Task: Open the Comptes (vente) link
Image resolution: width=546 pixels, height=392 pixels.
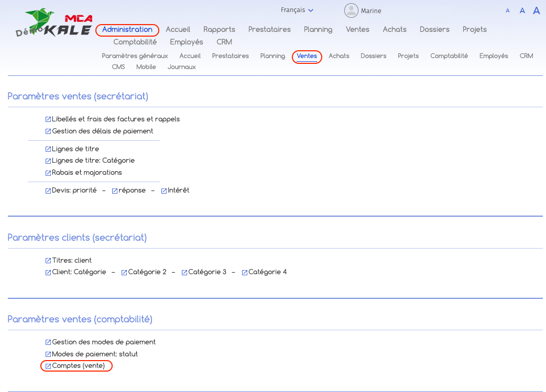Action: pyautogui.click(x=79, y=366)
